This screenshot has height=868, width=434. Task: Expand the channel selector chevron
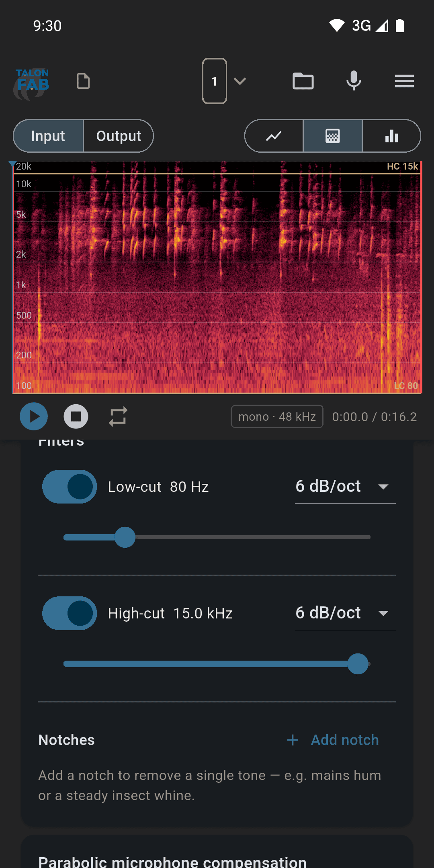[x=240, y=82]
